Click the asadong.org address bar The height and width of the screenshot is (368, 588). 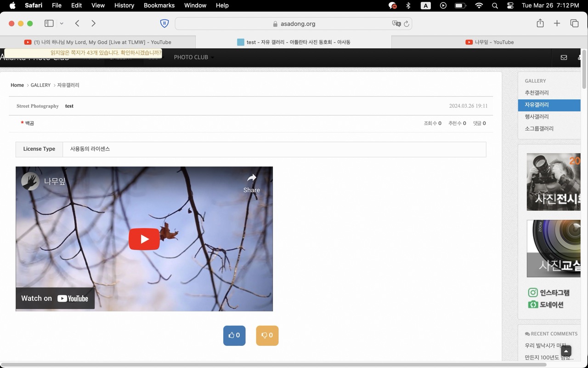294,24
